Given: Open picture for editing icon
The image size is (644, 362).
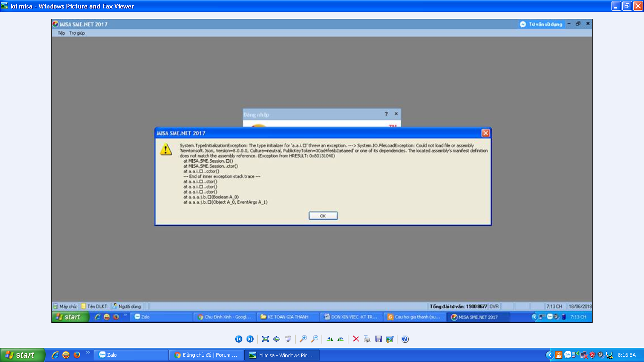Looking at the screenshot, I should click(390, 339).
